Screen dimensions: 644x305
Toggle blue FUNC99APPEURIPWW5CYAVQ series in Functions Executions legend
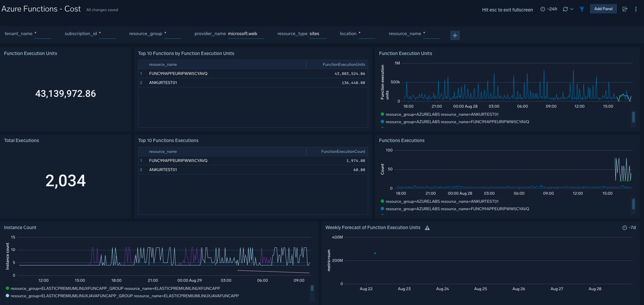[455, 209]
